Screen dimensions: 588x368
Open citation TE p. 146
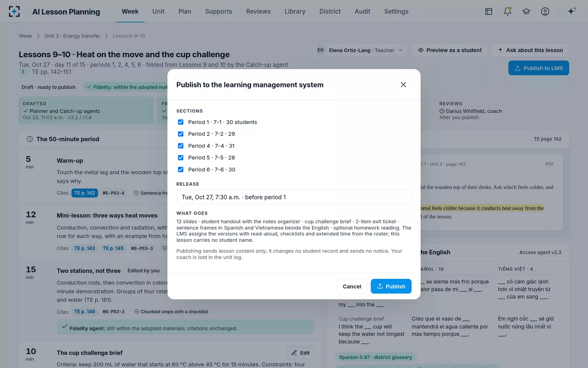(85, 312)
